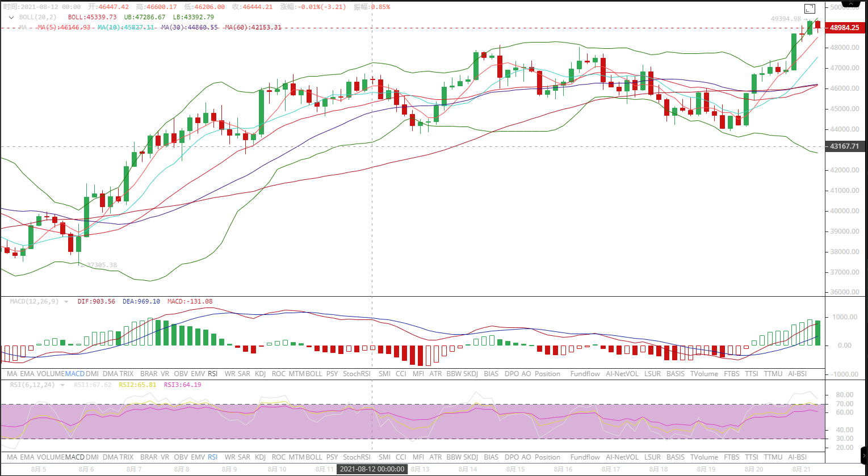Select RSI in the MACD panel's indicator row
The image size is (868, 476).
point(213,374)
